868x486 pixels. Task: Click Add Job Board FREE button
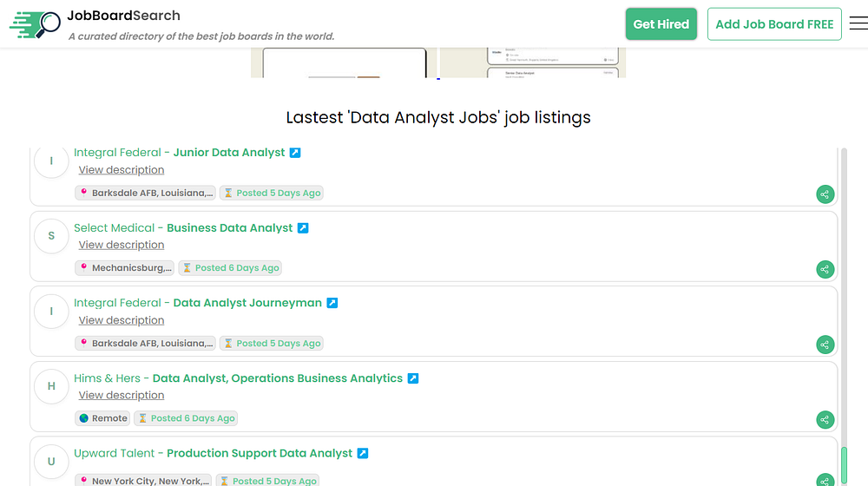pyautogui.click(x=774, y=24)
